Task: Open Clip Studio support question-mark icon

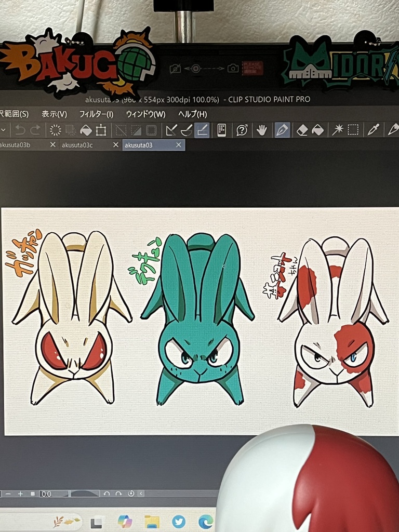Action: click(x=242, y=130)
